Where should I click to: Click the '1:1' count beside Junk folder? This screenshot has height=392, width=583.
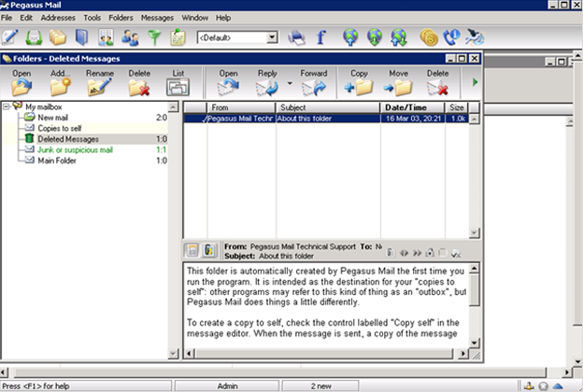point(162,149)
